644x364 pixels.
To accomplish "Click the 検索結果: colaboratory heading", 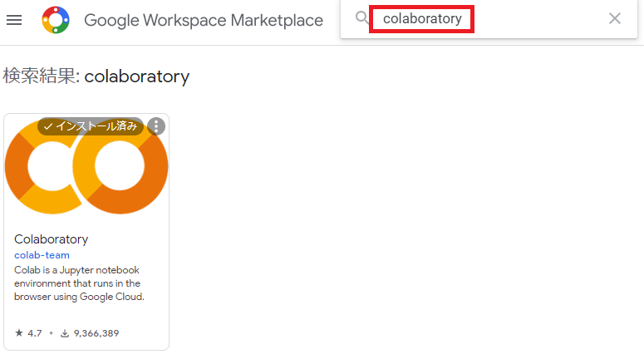I will click(x=96, y=76).
